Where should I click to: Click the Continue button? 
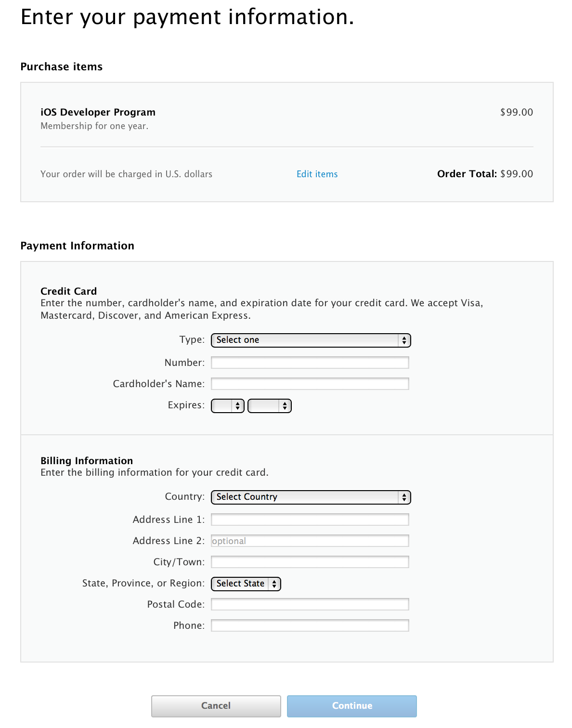tap(352, 706)
